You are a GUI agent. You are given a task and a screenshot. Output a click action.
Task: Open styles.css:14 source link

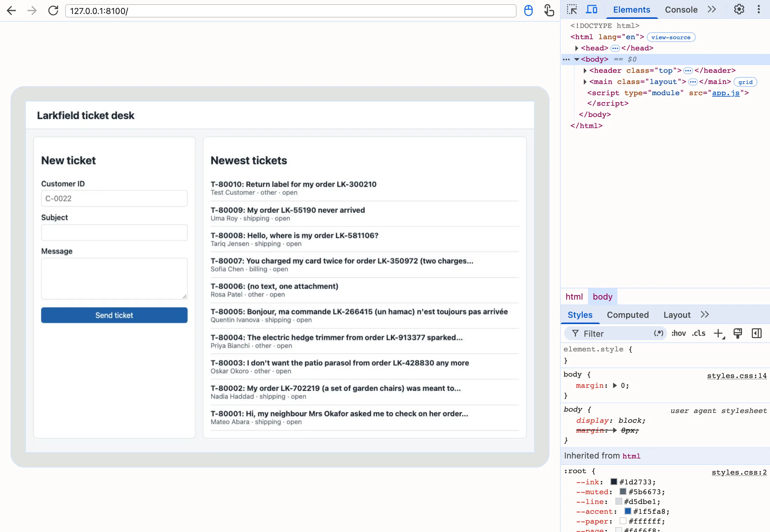pyautogui.click(x=737, y=376)
